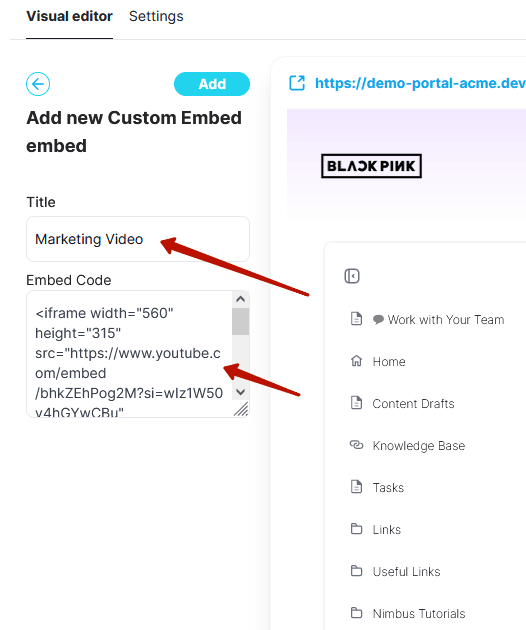Click the house icon beside Home

point(356,361)
